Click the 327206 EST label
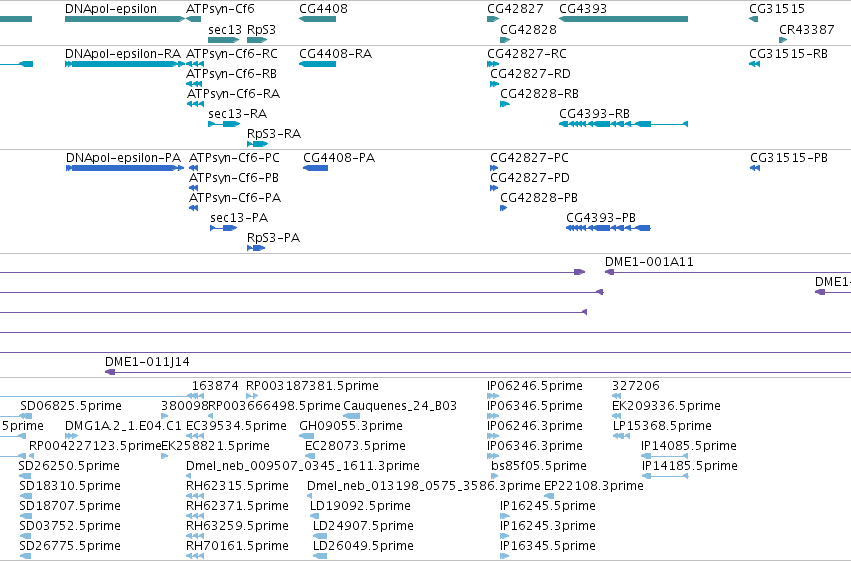Screen dimensions: 851x561 click(x=636, y=386)
